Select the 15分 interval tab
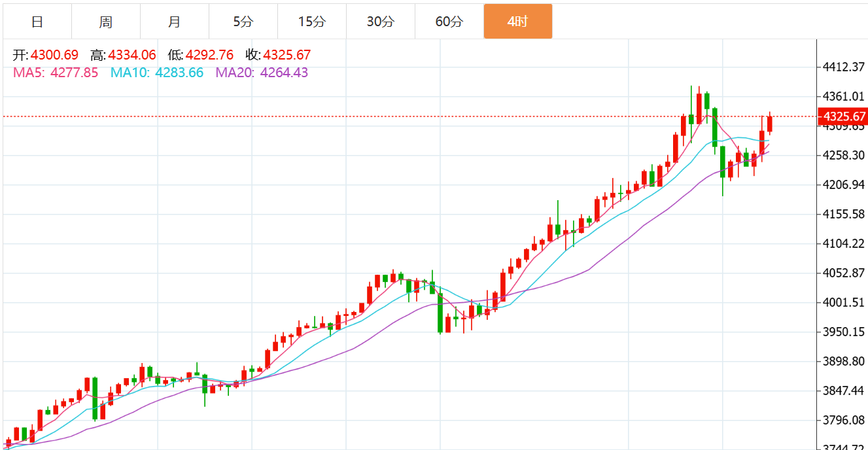 pos(312,22)
